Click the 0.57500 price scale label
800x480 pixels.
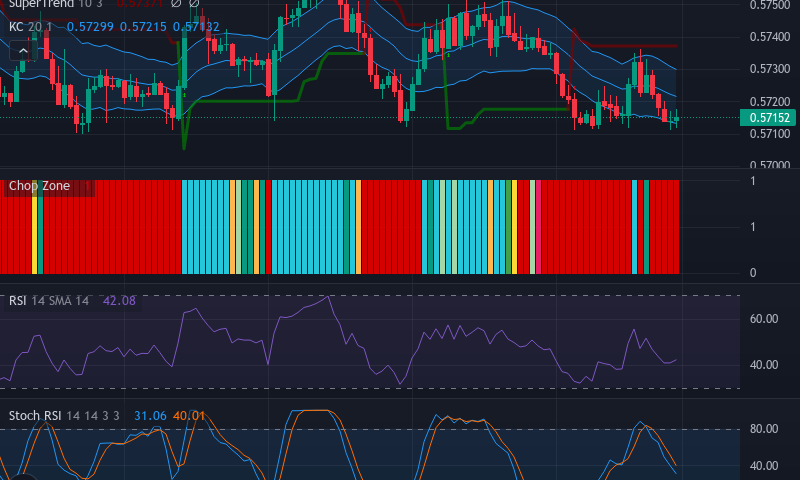(x=770, y=5)
